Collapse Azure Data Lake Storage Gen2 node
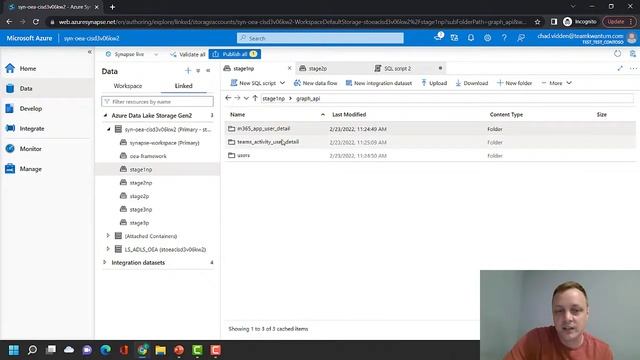The width and height of the screenshot is (640, 360). point(105,116)
